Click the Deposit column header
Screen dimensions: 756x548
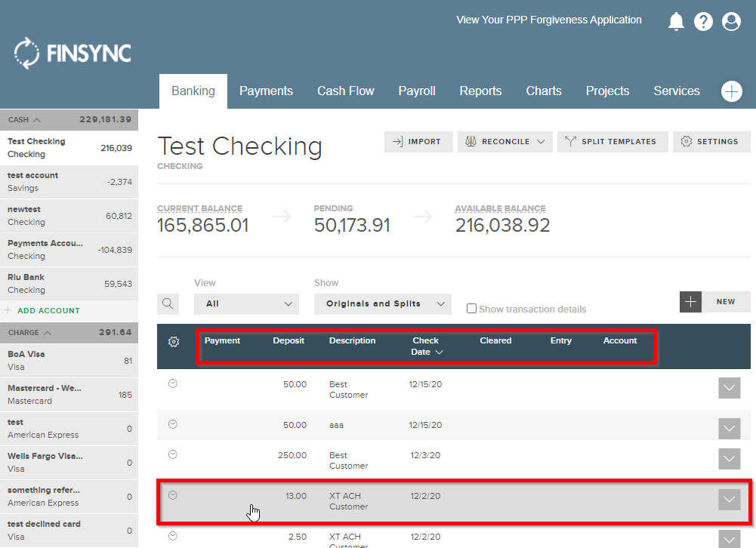point(289,340)
